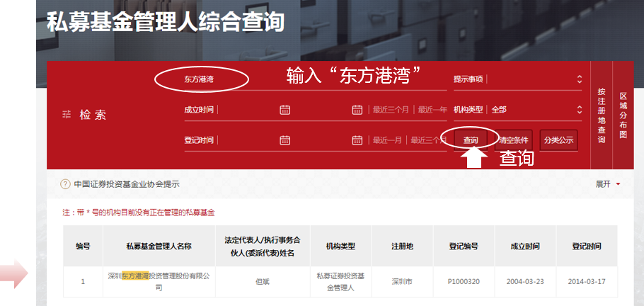Click the representative name 但斌
Image resolution: width=644 pixels, height=306 pixels.
(263, 282)
